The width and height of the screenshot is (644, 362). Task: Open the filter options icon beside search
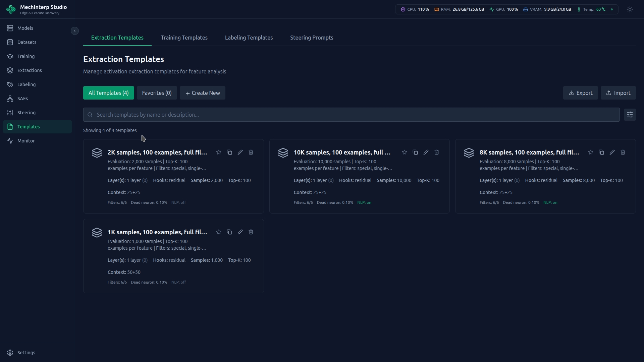[x=630, y=115]
